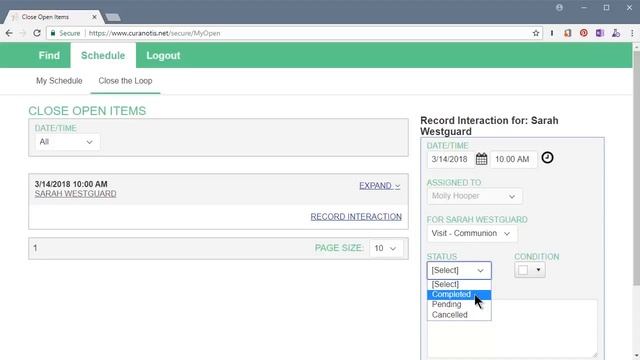Click the page number 1
640x360 pixels.
36,248
